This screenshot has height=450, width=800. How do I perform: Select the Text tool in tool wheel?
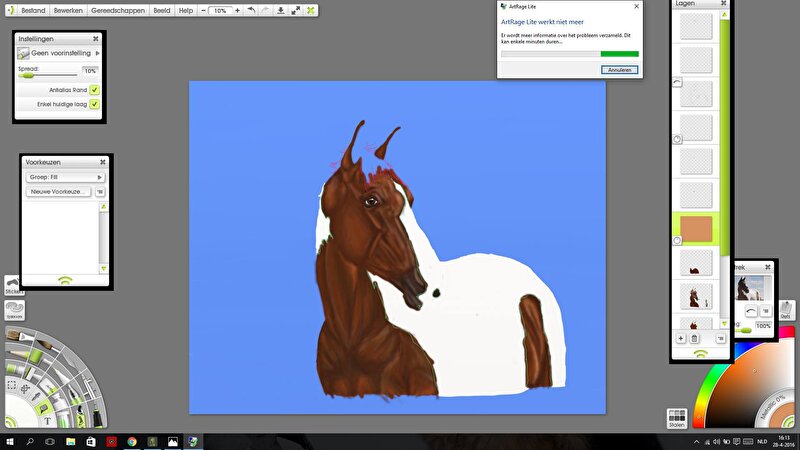(x=47, y=421)
